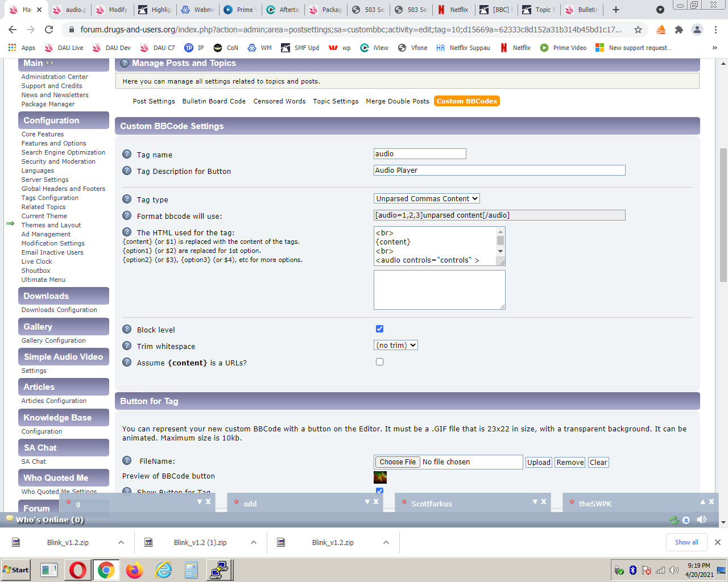Switch to the Censored Words tab
This screenshot has height=582, width=728.
[279, 101]
